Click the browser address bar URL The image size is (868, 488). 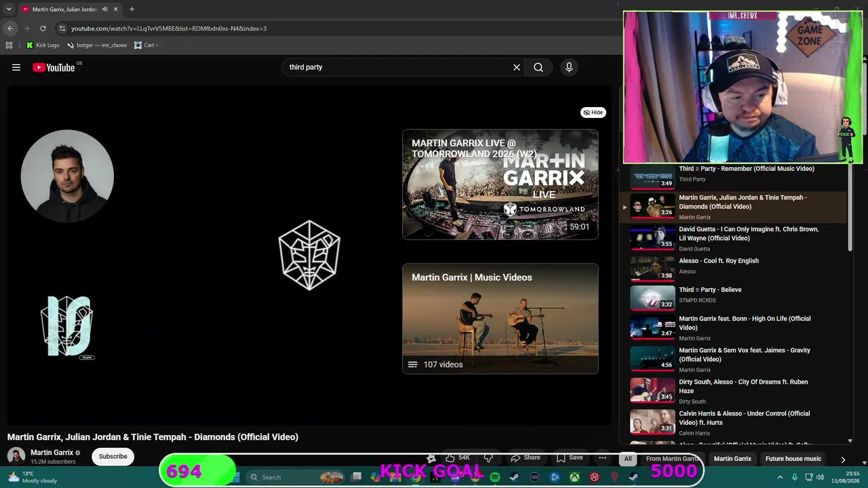tap(169, 28)
